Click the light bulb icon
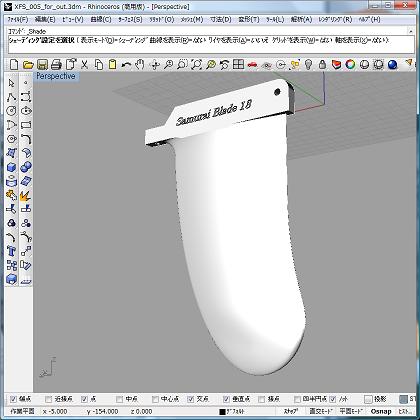420x420 pixels. [308, 64]
